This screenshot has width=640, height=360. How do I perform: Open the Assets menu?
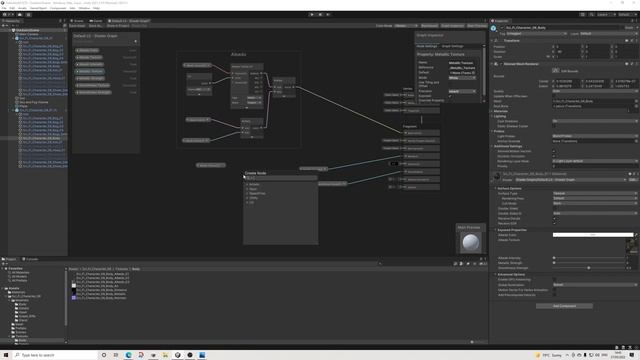click(x=22, y=8)
